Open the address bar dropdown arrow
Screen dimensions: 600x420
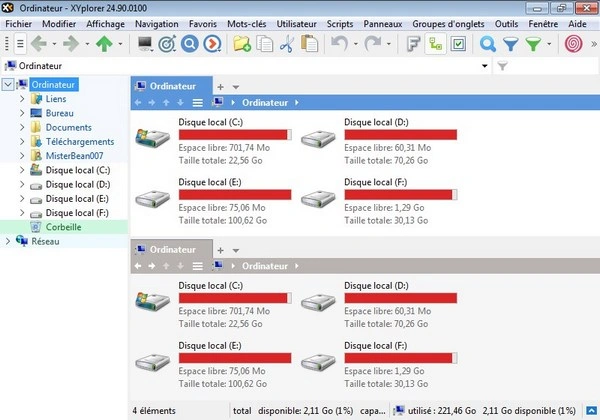click(485, 66)
